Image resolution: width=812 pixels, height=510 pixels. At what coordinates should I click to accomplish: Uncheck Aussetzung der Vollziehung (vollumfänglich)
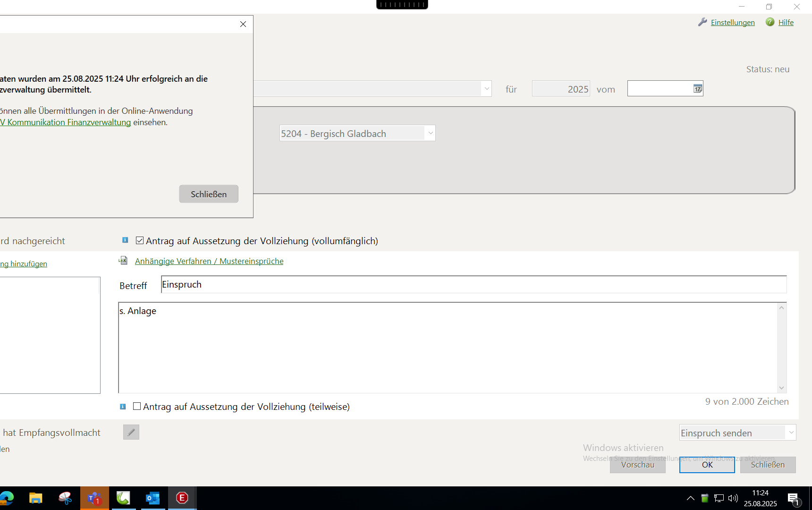(140, 241)
